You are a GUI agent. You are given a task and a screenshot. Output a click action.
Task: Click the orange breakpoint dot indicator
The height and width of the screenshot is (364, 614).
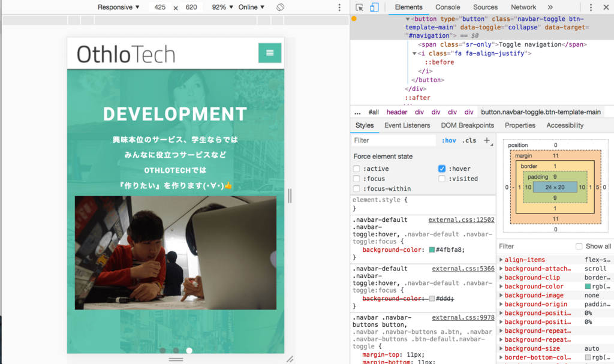click(x=354, y=19)
